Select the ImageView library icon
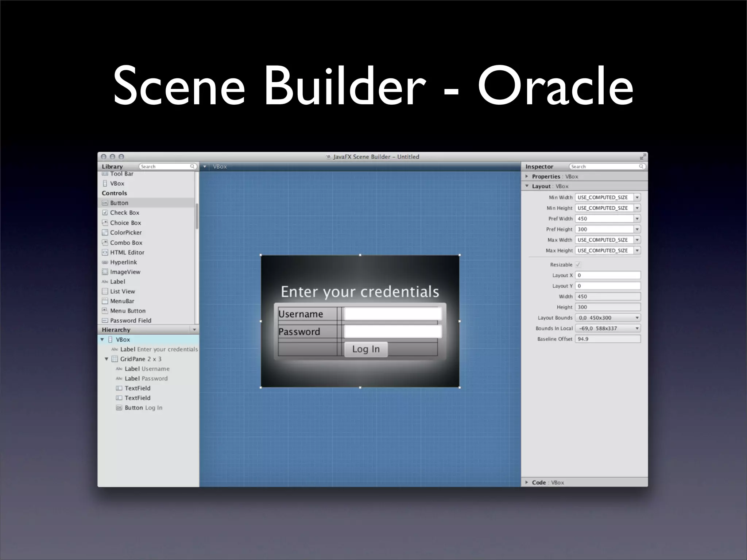Viewport: 747px width, 560px height. pyautogui.click(x=105, y=272)
